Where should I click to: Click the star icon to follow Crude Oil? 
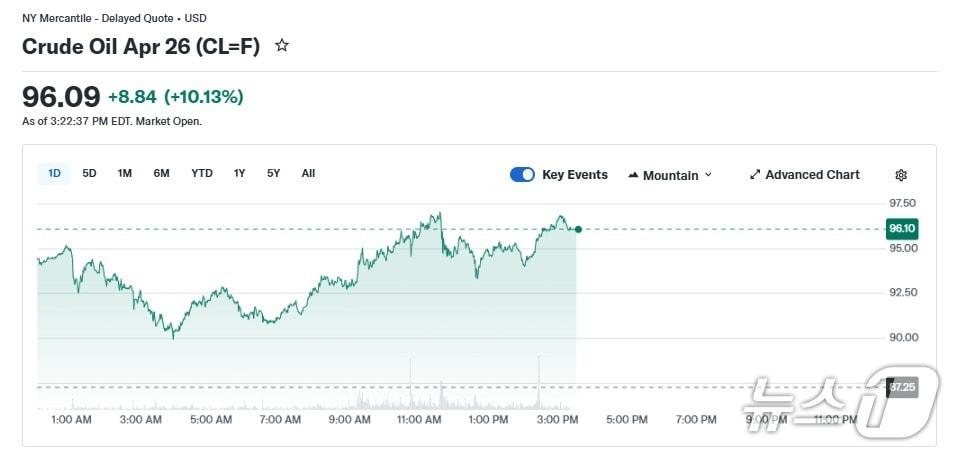click(x=282, y=46)
